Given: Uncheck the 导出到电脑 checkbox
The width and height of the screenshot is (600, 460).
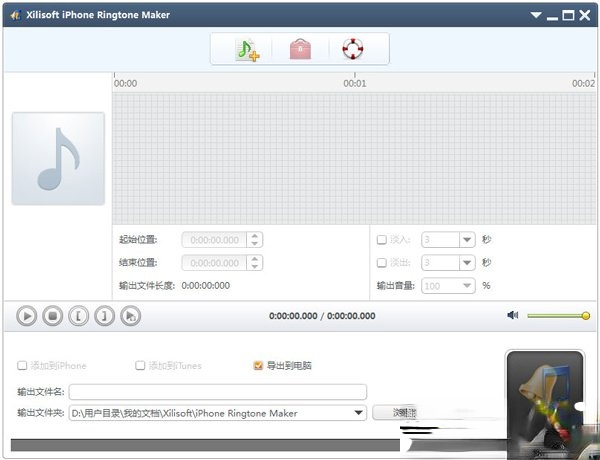Looking at the screenshot, I should [258, 365].
